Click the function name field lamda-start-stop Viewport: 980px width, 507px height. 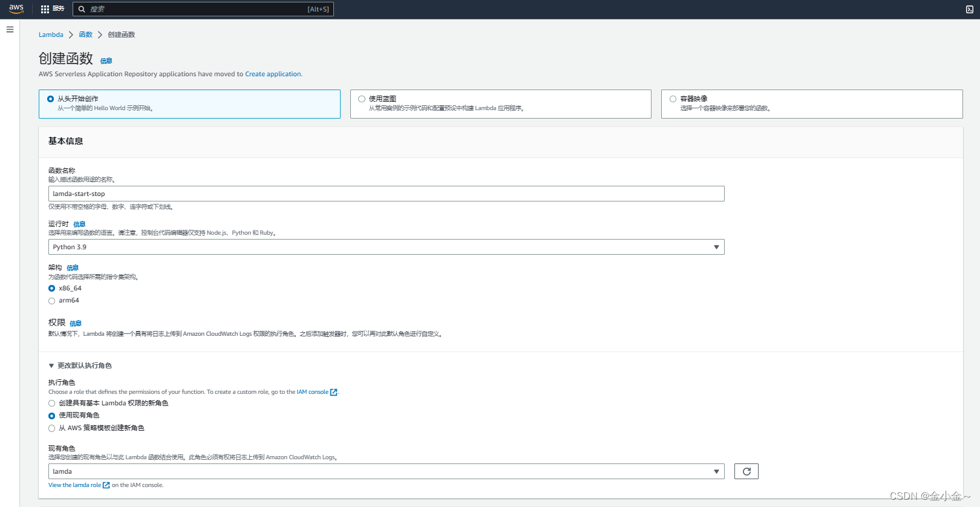(387, 194)
